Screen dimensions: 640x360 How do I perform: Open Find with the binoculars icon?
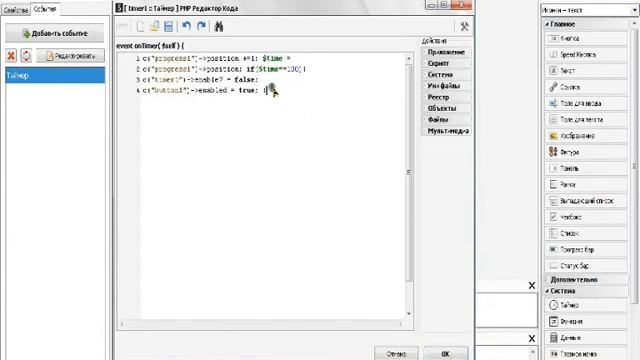[219, 27]
